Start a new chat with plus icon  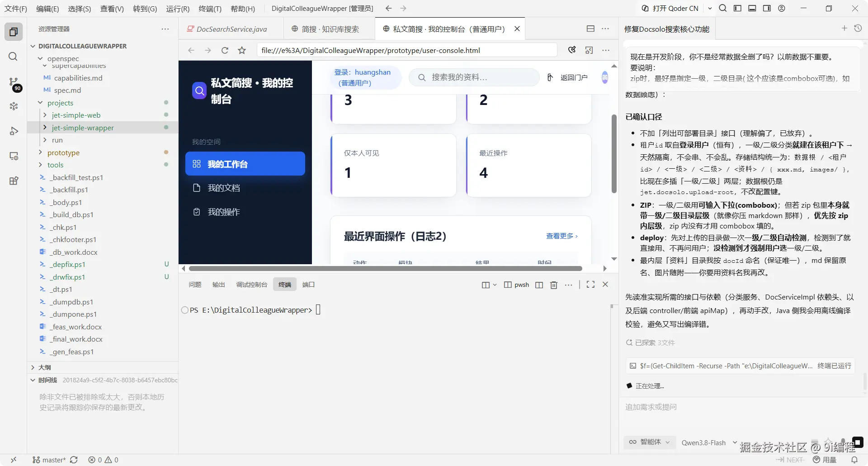coord(844,29)
